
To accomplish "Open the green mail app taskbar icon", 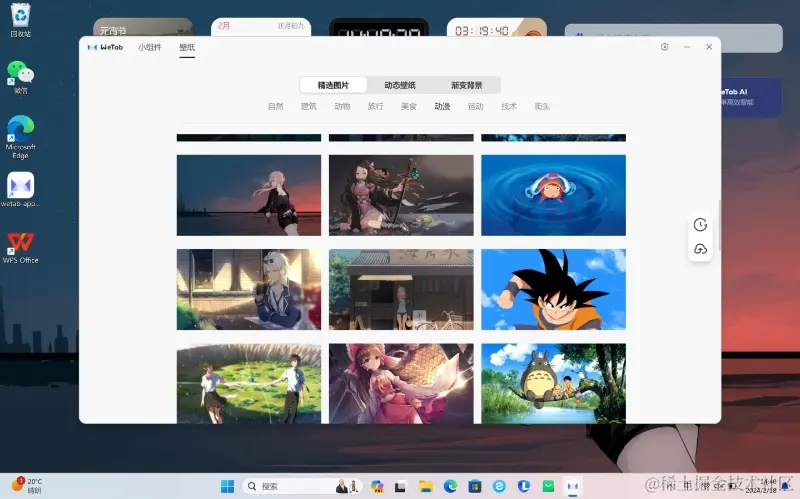I will (x=548, y=486).
